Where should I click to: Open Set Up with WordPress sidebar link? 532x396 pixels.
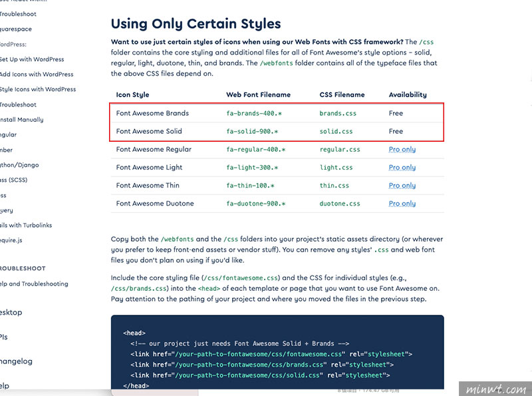31,59
